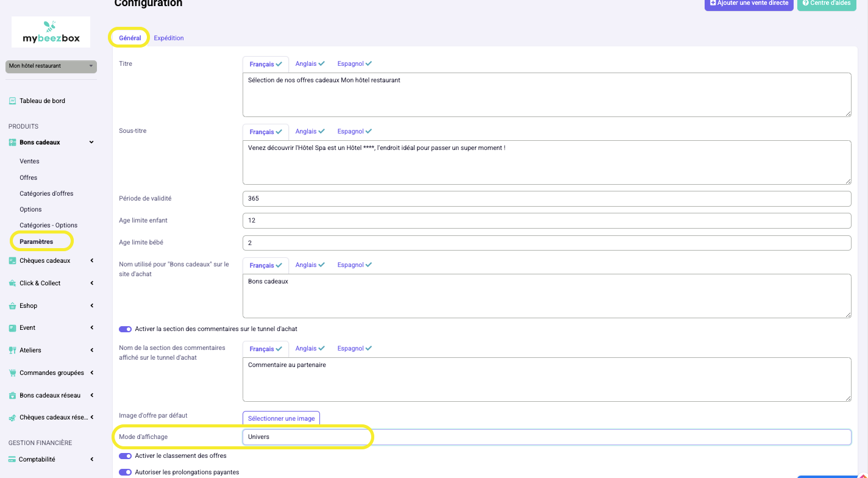Click the Comptabilité card icon

(x=12, y=459)
